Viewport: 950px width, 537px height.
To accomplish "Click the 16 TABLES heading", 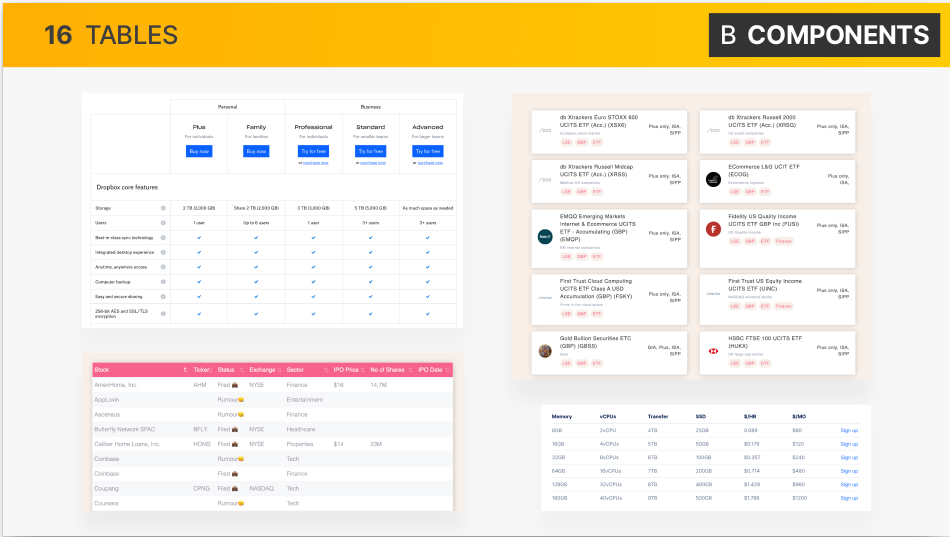I will pyautogui.click(x=111, y=35).
